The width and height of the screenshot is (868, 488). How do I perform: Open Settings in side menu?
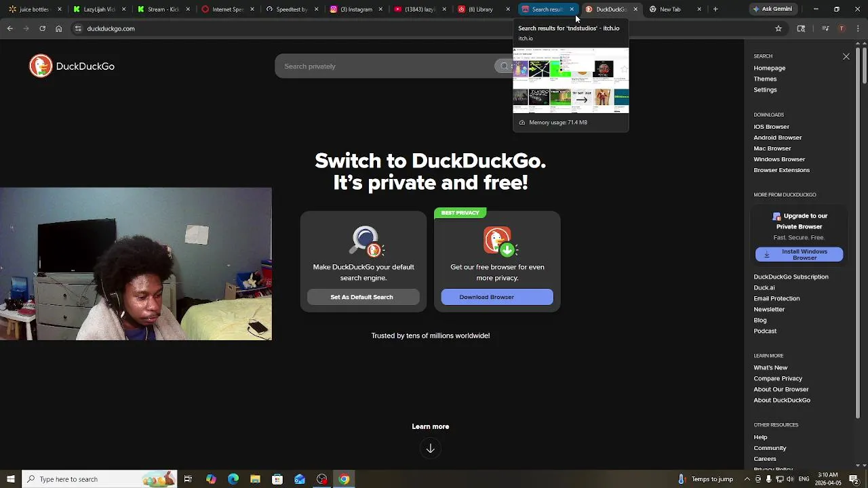click(765, 89)
